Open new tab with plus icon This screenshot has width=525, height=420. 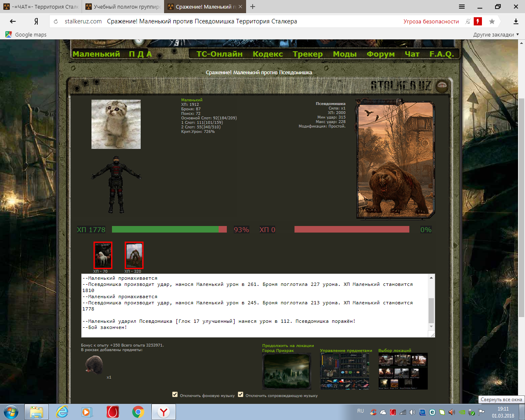pos(253,7)
